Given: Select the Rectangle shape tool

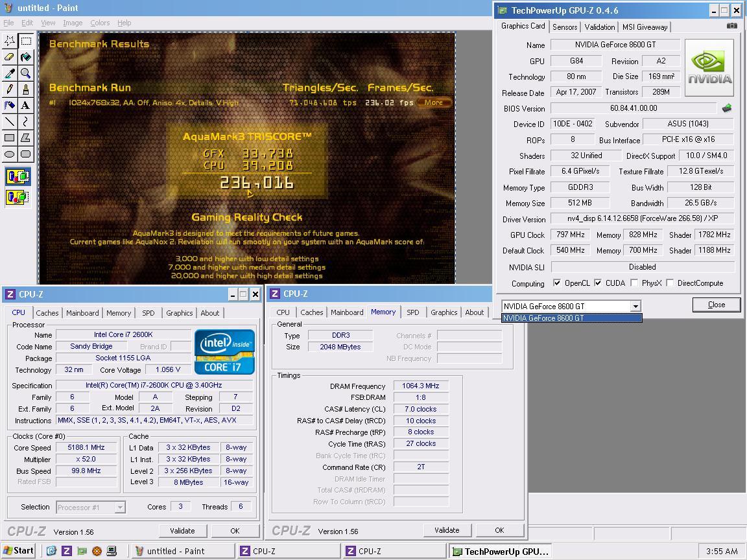Looking at the screenshot, I should click(x=10, y=138).
